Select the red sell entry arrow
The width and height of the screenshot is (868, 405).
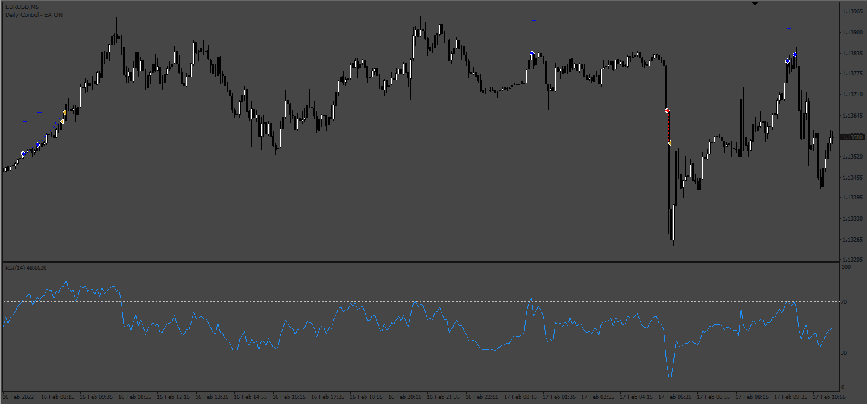click(667, 111)
